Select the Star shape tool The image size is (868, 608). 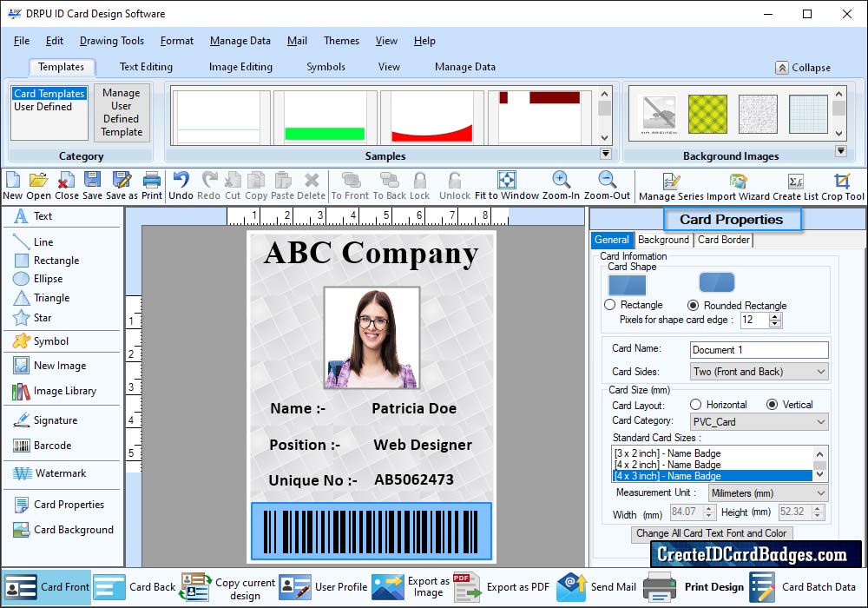click(x=32, y=318)
